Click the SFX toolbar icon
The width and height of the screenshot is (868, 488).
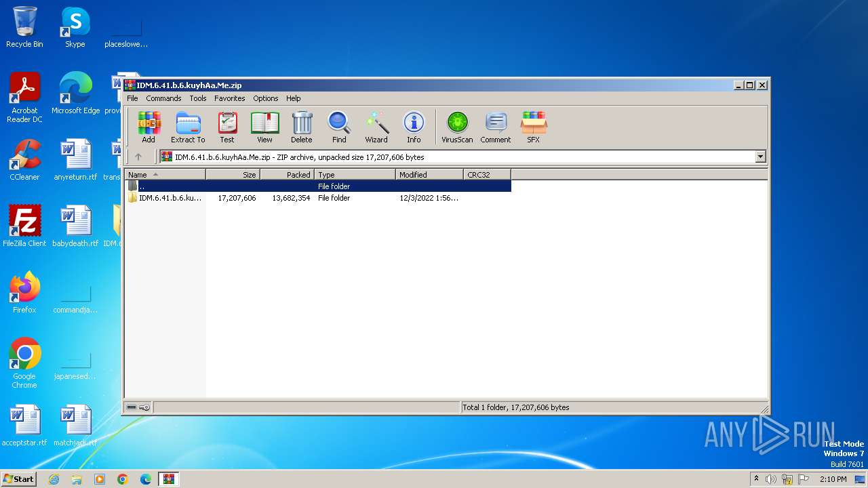(534, 127)
